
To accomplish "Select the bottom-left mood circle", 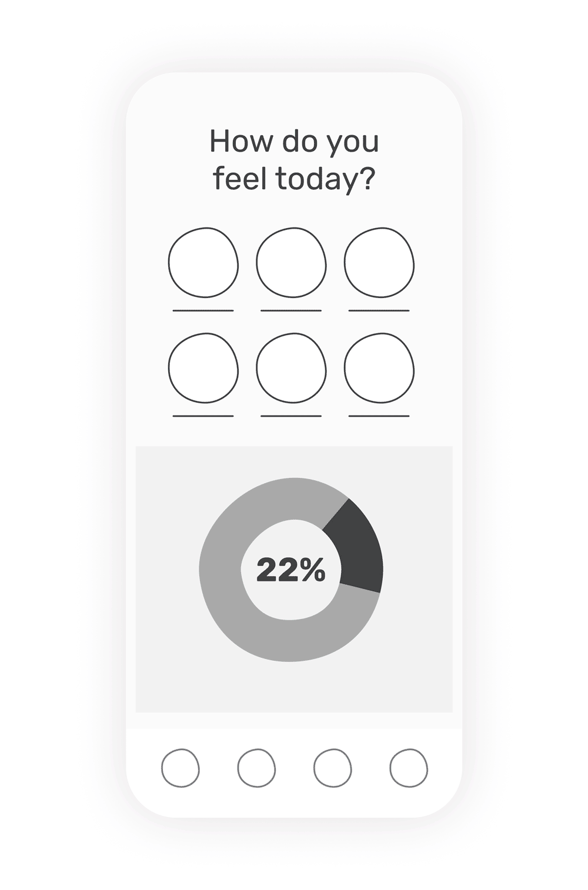I will tap(203, 368).
